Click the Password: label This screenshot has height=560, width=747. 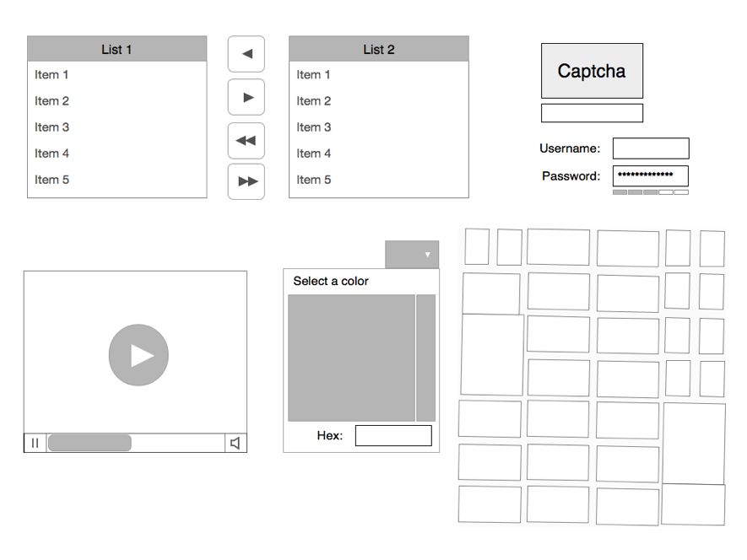[571, 175]
